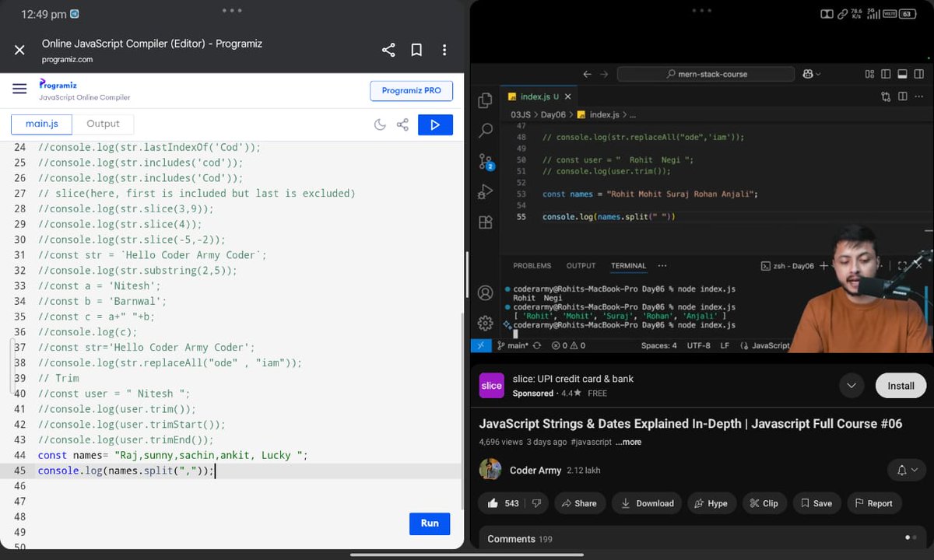Viewport: 934px width, 560px height.
Task: Click the Day06 breadcrumb
Action: (x=553, y=114)
